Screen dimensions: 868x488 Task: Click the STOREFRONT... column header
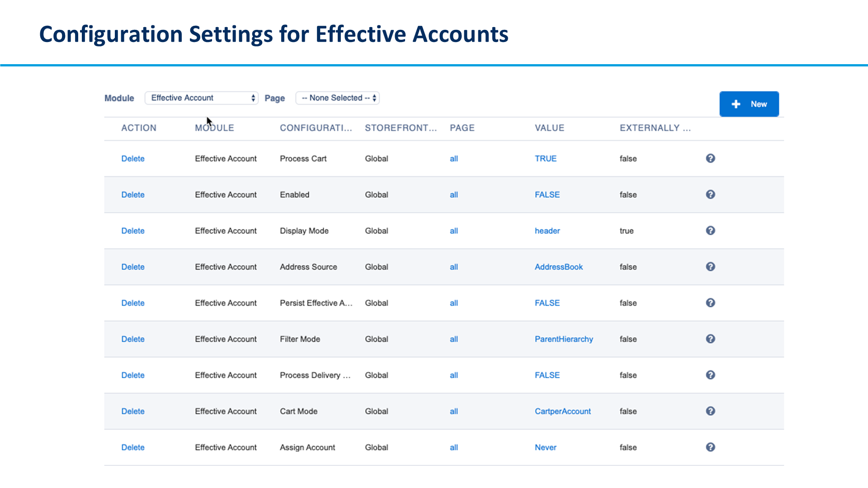pos(401,128)
